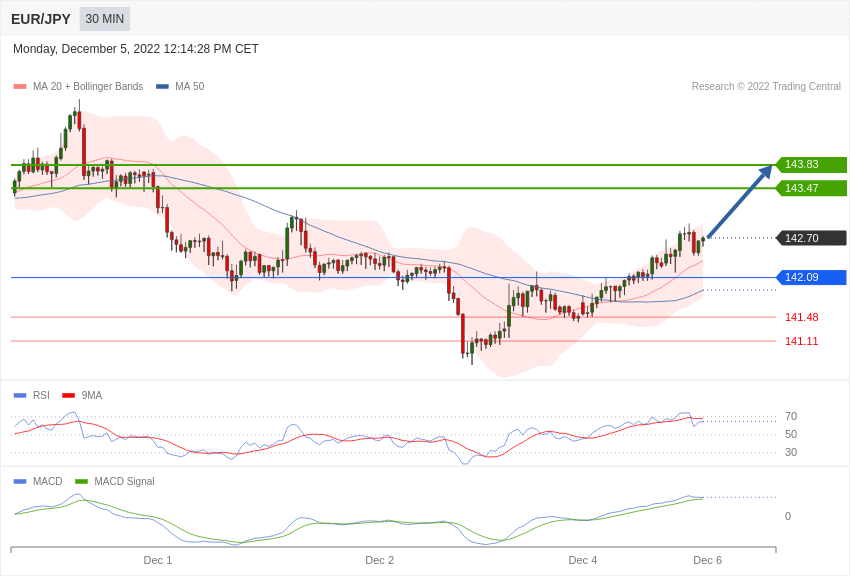Select the 143.47 resistance price label

tap(812, 188)
